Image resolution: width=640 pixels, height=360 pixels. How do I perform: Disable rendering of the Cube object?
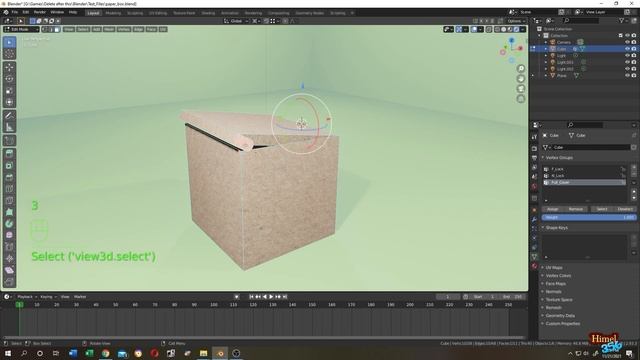[634, 49]
